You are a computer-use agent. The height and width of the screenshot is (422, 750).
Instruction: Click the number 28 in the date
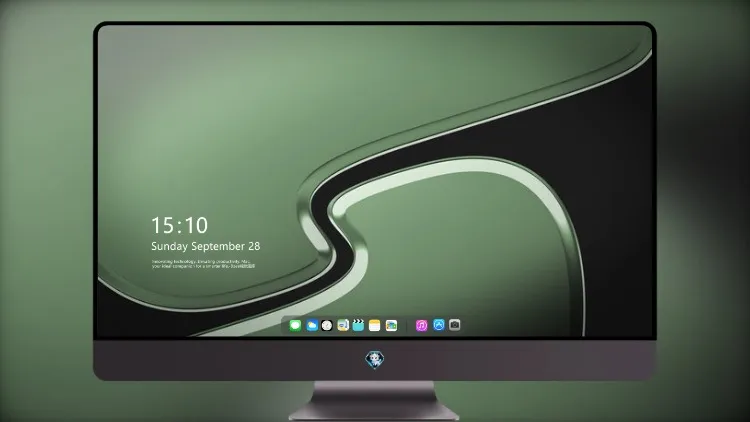tap(254, 246)
